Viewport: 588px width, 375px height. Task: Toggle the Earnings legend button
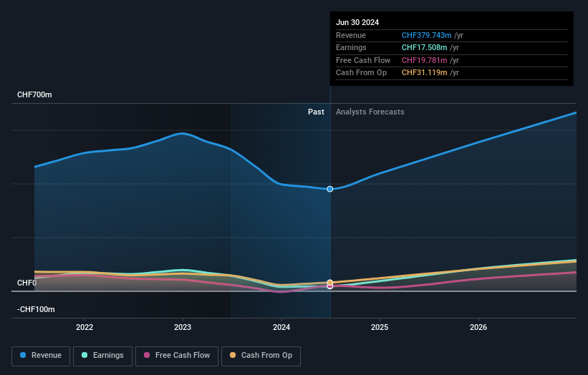click(102, 356)
